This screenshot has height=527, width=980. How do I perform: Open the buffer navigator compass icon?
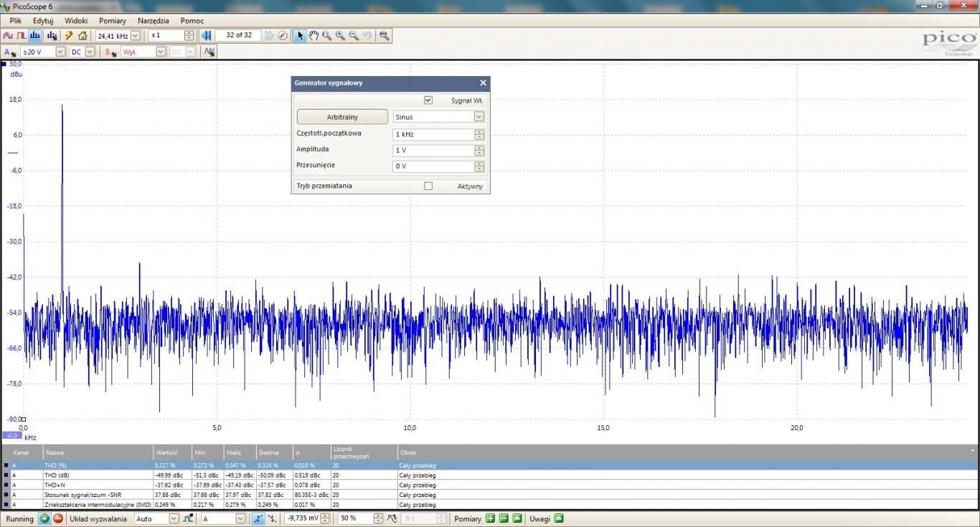coord(283,35)
